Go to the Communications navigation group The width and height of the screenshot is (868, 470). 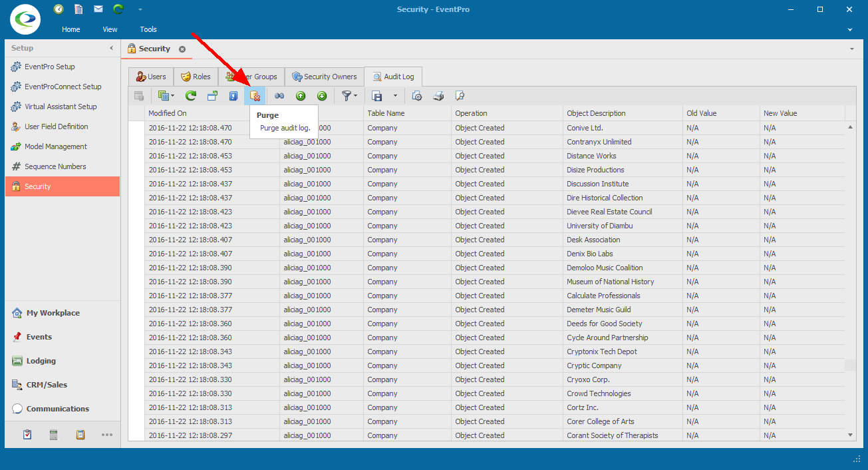click(x=63, y=409)
